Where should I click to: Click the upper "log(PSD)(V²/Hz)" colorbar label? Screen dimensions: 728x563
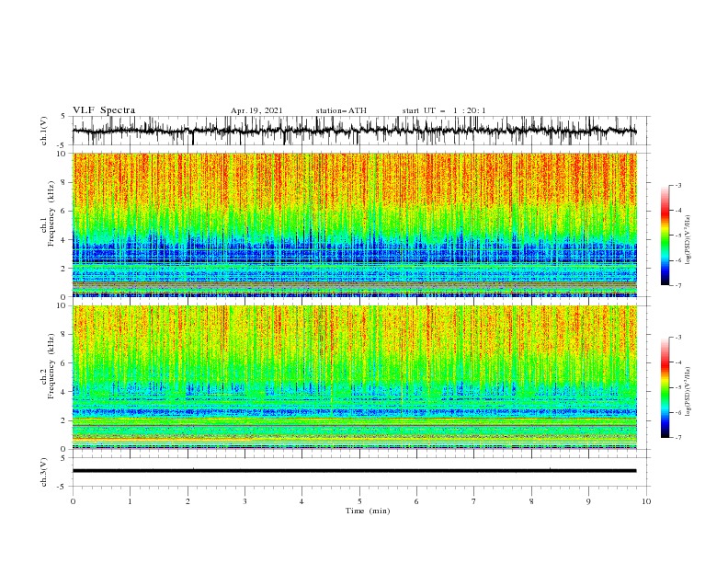tap(688, 240)
